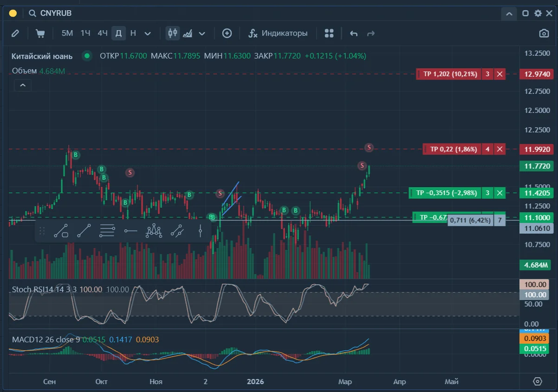Open the shopping cart order panel
The width and height of the screenshot is (558, 392).
[x=40, y=33]
